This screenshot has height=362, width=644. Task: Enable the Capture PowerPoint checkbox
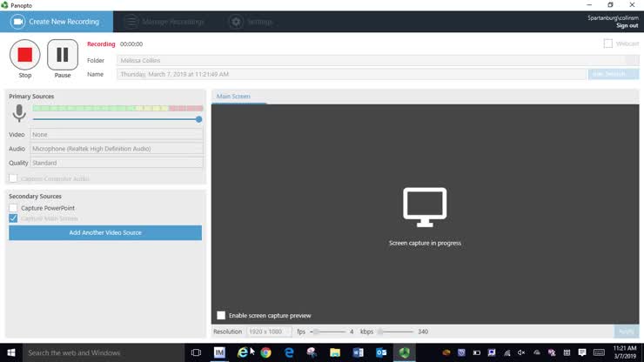click(13, 208)
